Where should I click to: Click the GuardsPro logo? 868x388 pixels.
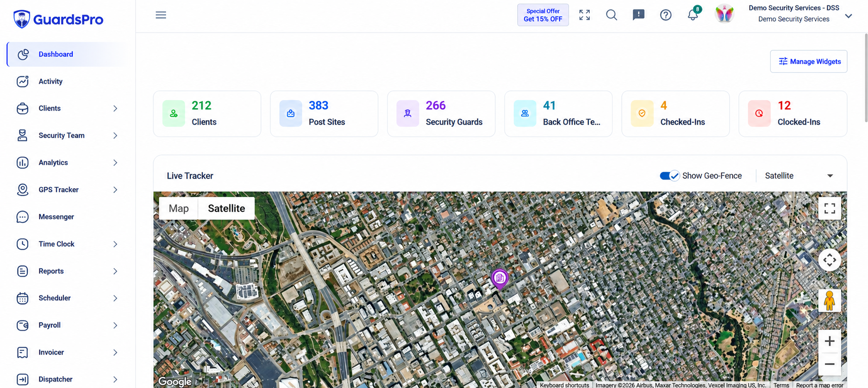point(58,19)
